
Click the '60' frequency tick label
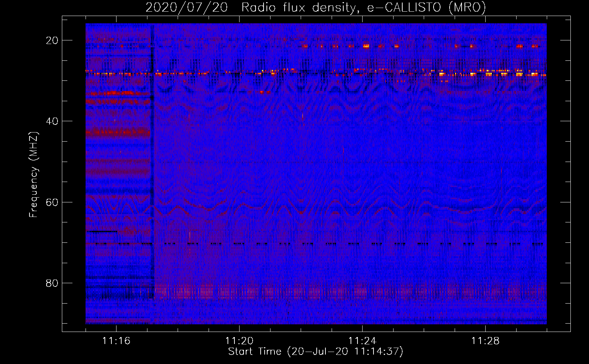[x=52, y=202]
